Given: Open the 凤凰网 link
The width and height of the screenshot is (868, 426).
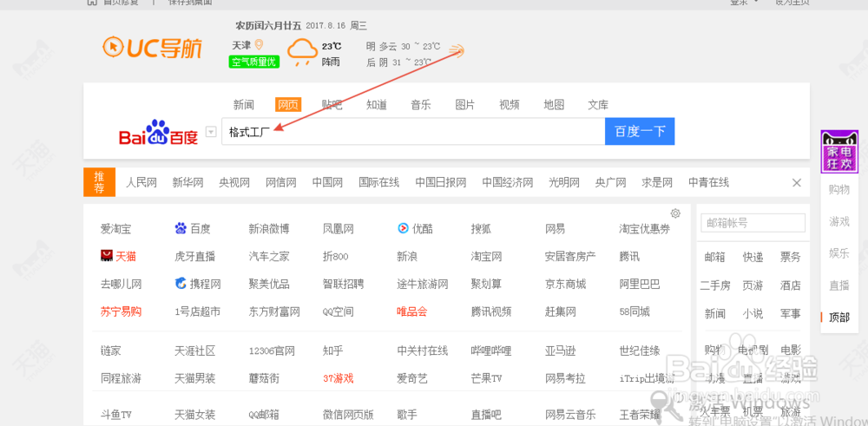Looking at the screenshot, I should tap(339, 228).
